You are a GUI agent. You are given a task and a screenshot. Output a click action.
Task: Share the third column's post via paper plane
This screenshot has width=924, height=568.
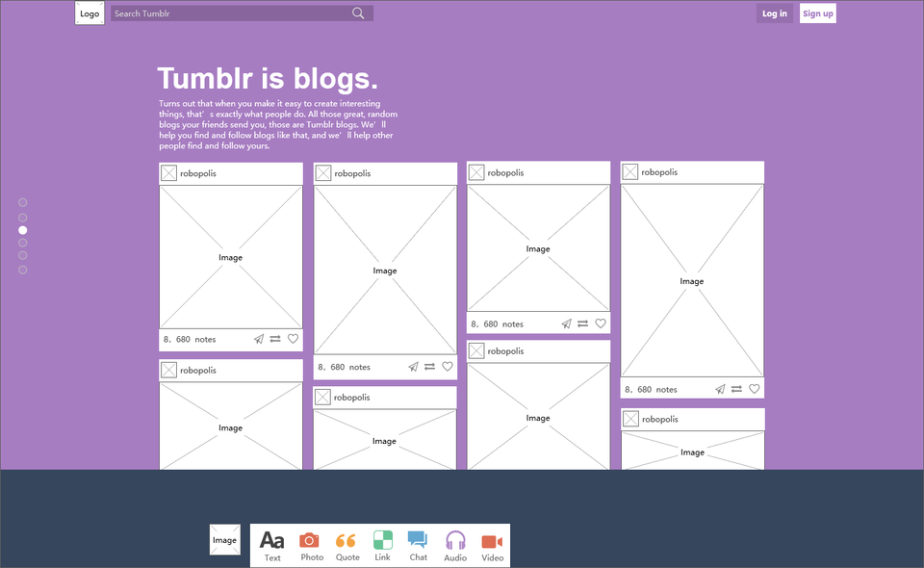click(566, 323)
